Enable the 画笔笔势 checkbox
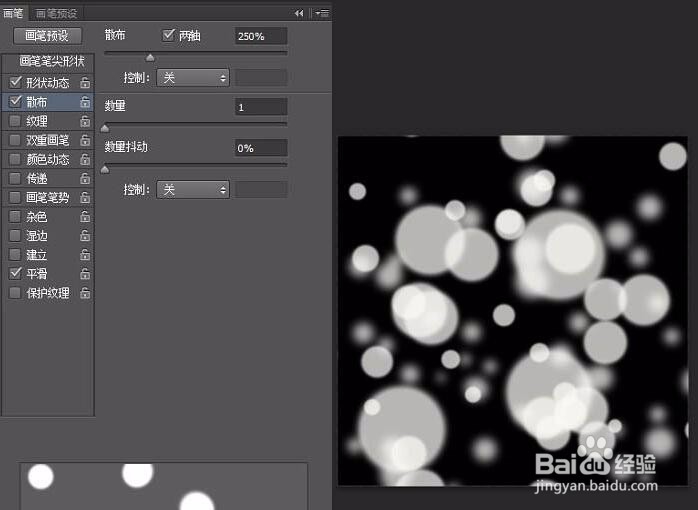698x510 pixels. (x=15, y=198)
